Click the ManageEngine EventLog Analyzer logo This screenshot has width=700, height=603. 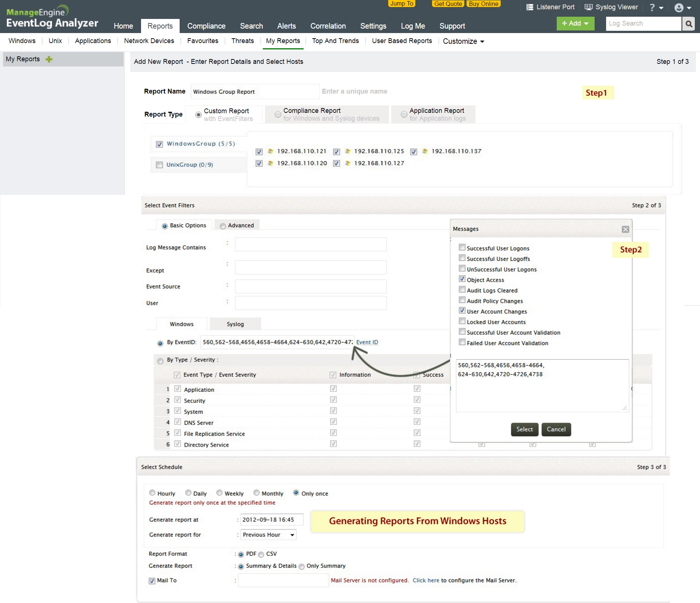[52, 17]
